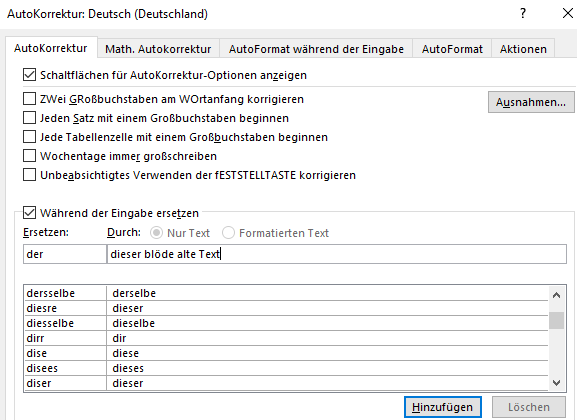Screen dimensions: 577x420
Task: Open the Ausnahmen... dialog button
Action: (531, 102)
